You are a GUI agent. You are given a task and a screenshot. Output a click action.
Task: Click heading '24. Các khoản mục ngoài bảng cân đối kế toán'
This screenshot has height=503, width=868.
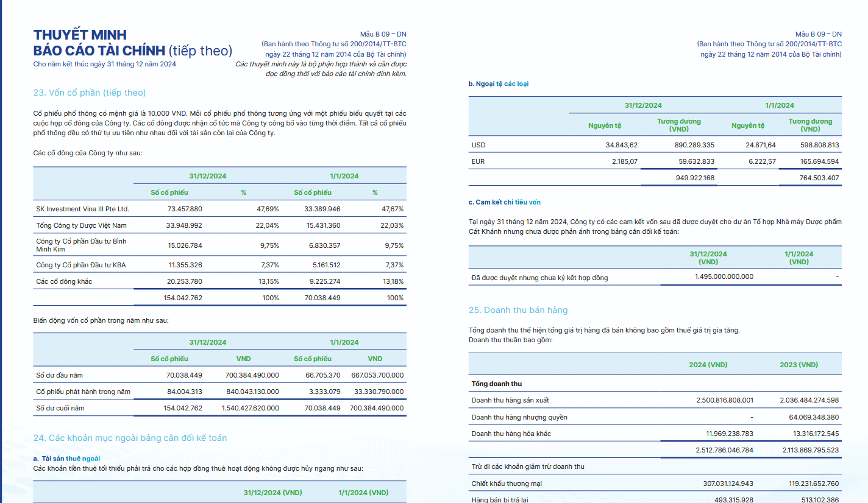coord(130,438)
